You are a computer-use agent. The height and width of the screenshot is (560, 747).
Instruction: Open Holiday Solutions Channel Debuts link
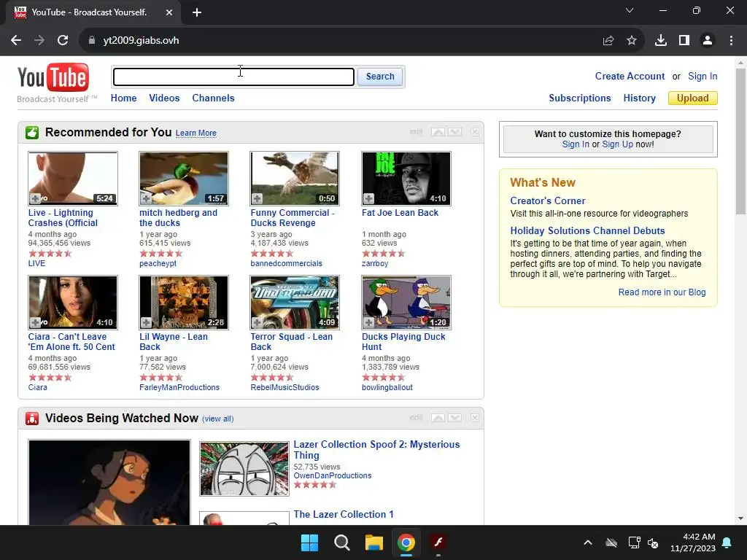tap(587, 231)
